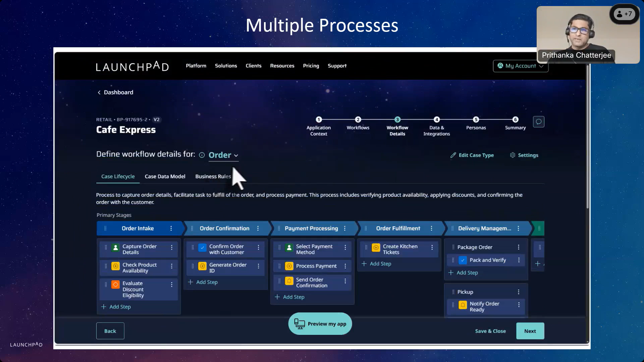Jump to step 5 Personas in the stepper
This screenshot has width=644, height=362.
click(476, 119)
